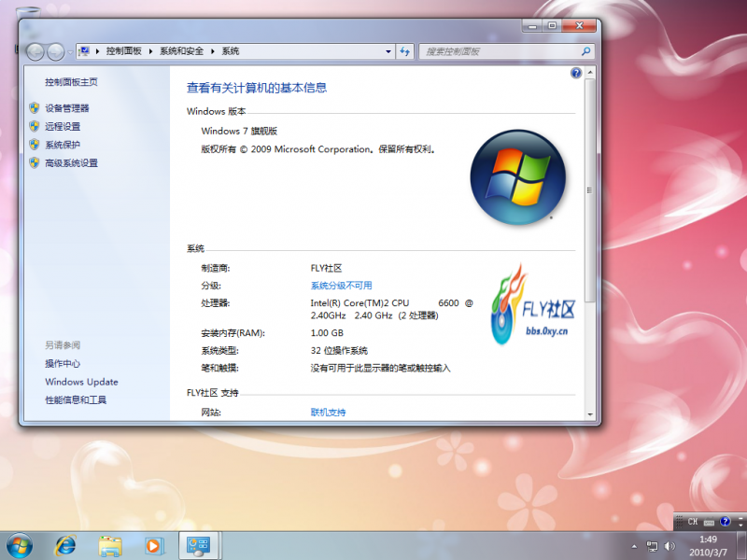Viewport: 747px width, 560px height.
Task: Select 系统 in the address breadcrumb
Action: [230, 51]
